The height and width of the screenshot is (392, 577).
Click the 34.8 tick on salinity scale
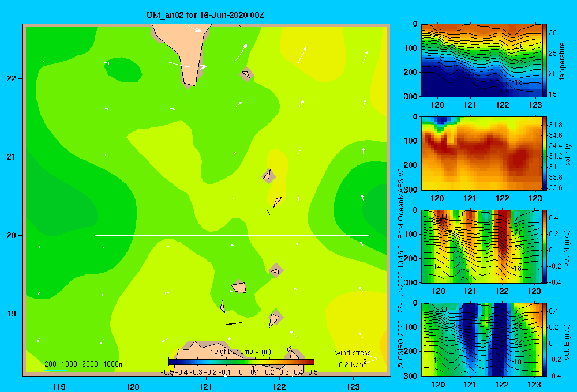coord(555,125)
